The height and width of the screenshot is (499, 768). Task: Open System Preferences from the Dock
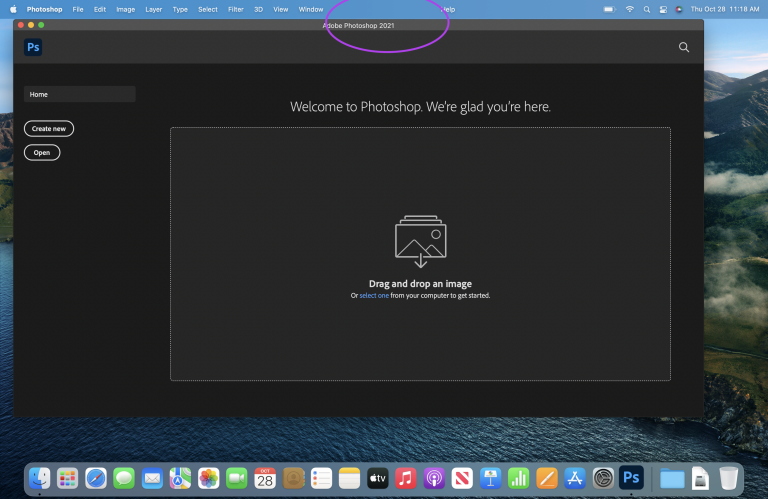pyautogui.click(x=603, y=478)
